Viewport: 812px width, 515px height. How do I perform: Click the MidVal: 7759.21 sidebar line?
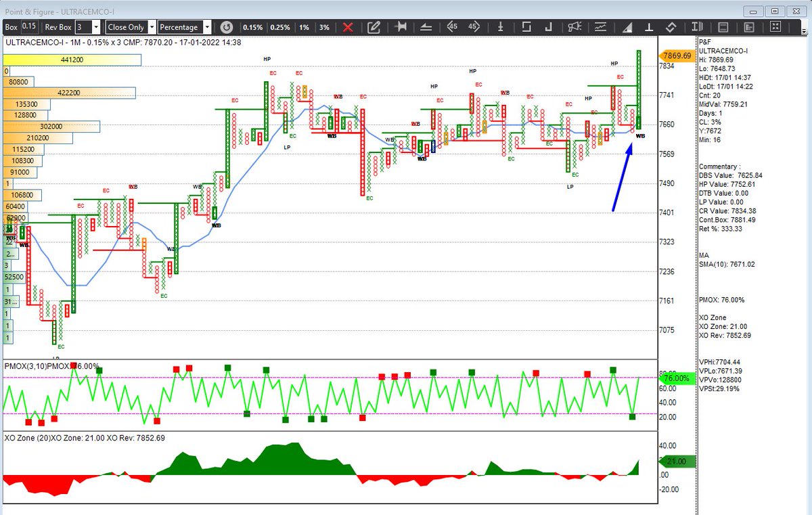pyautogui.click(x=723, y=104)
